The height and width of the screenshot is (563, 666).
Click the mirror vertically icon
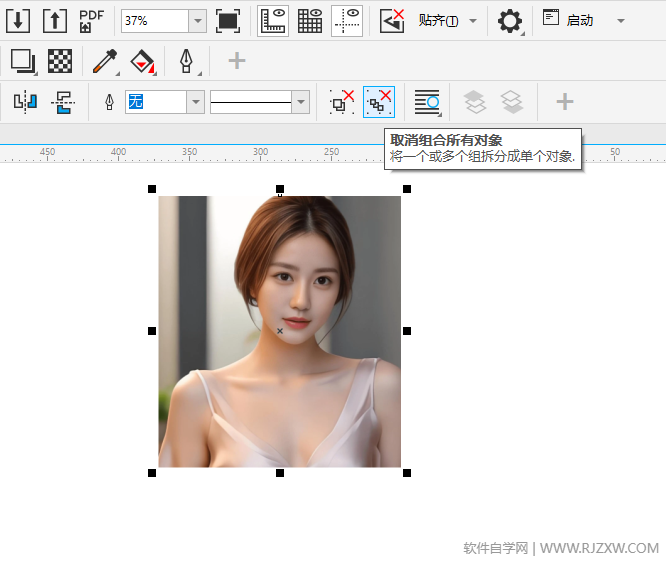point(63,102)
